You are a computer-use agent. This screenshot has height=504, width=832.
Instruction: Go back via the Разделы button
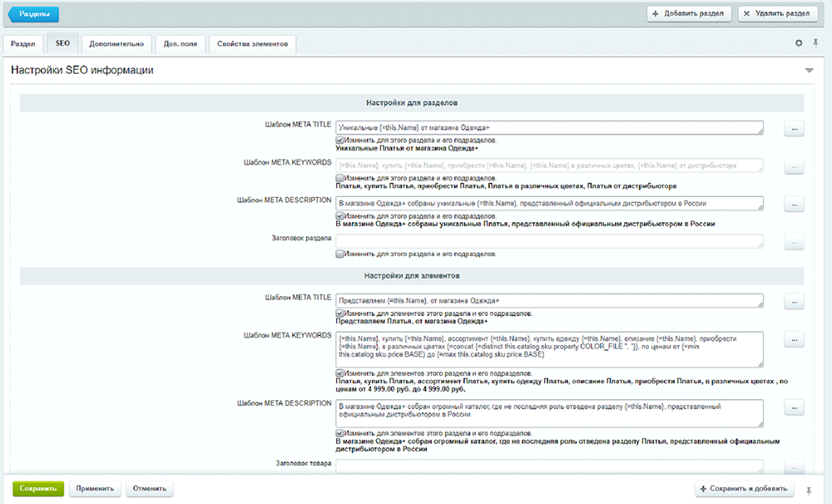(33, 14)
